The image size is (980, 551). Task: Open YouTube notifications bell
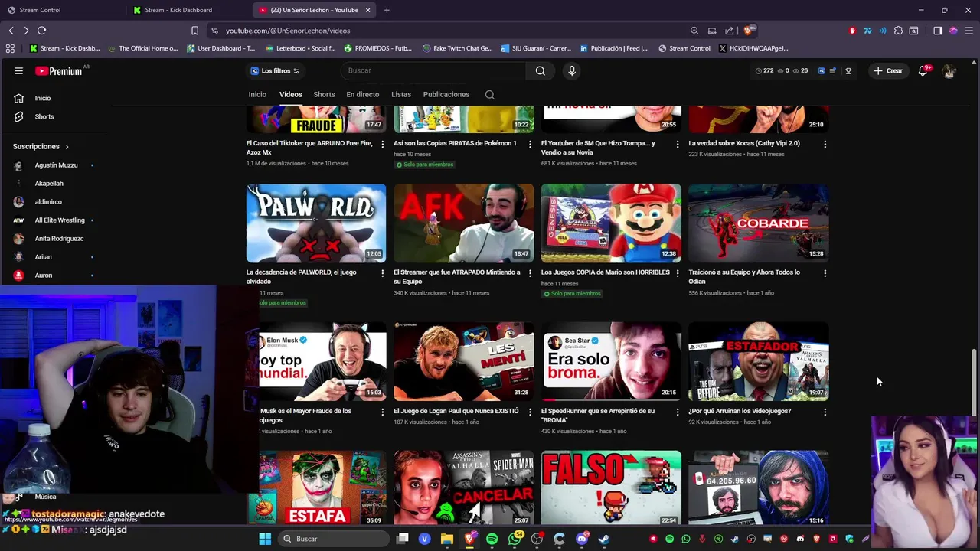pos(923,70)
